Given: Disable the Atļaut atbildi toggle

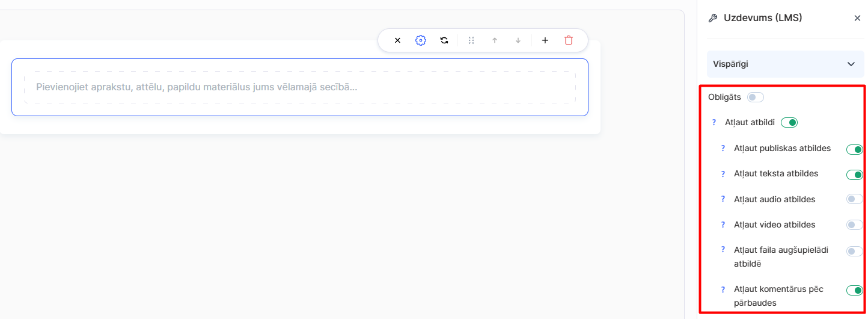Looking at the screenshot, I should [789, 123].
